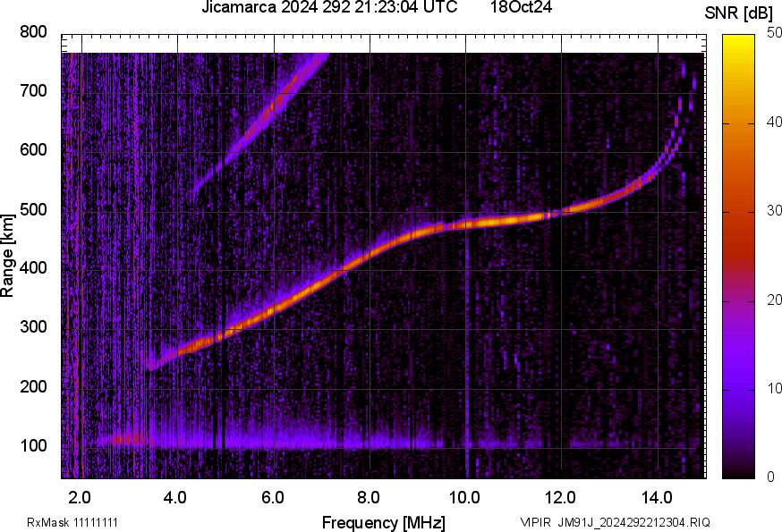782x532 pixels.
Task: Click the 300 range tick label
Action: pyautogui.click(x=33, y=327)
